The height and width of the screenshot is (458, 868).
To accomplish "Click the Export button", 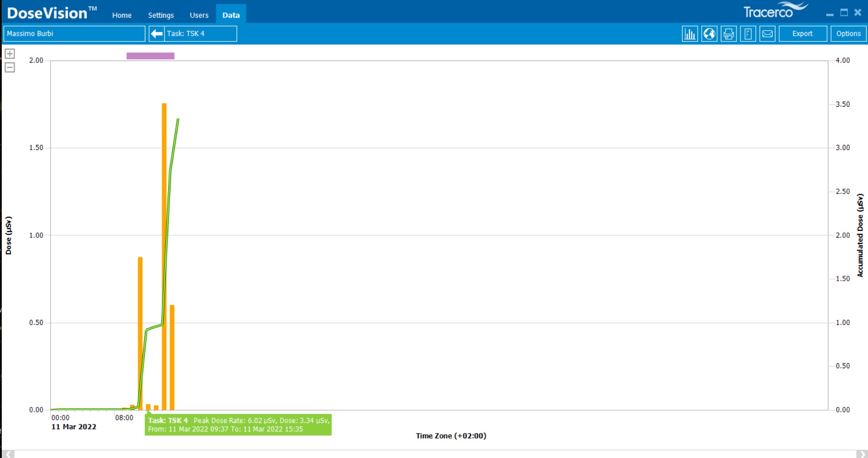I will [802, 34].
